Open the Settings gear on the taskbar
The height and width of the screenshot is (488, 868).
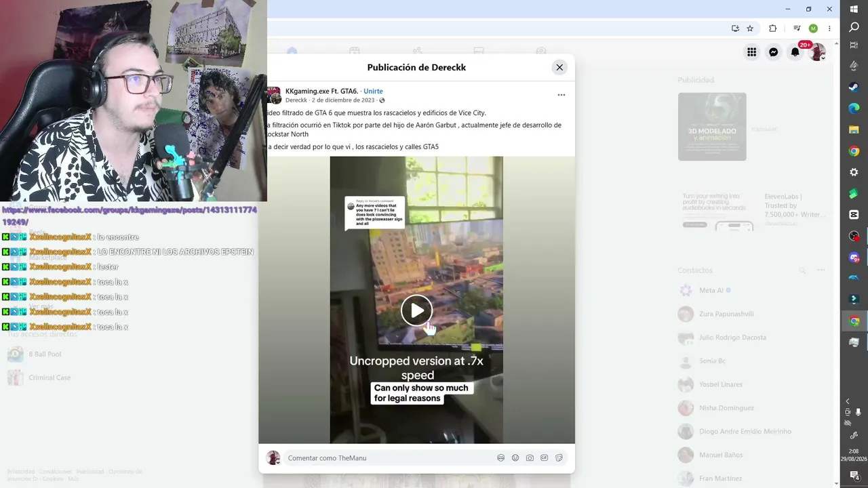pyautogui.click(x=854, y=172)
